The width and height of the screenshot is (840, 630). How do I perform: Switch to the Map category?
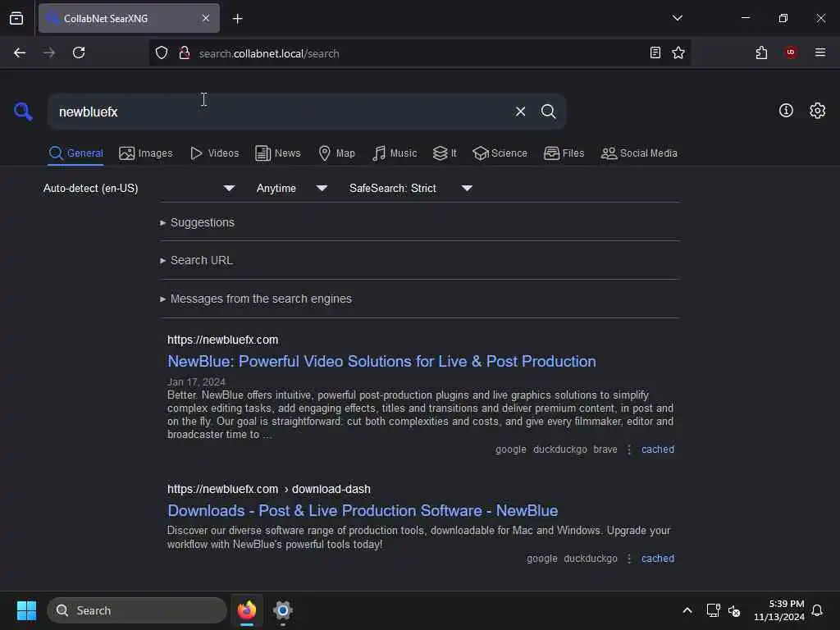pos(336,153)
